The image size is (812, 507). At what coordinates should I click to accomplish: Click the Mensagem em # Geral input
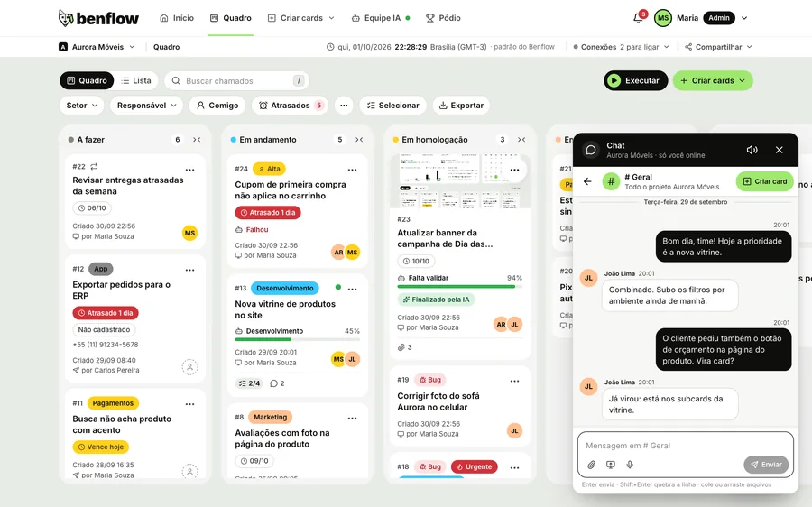coord(685,446)
